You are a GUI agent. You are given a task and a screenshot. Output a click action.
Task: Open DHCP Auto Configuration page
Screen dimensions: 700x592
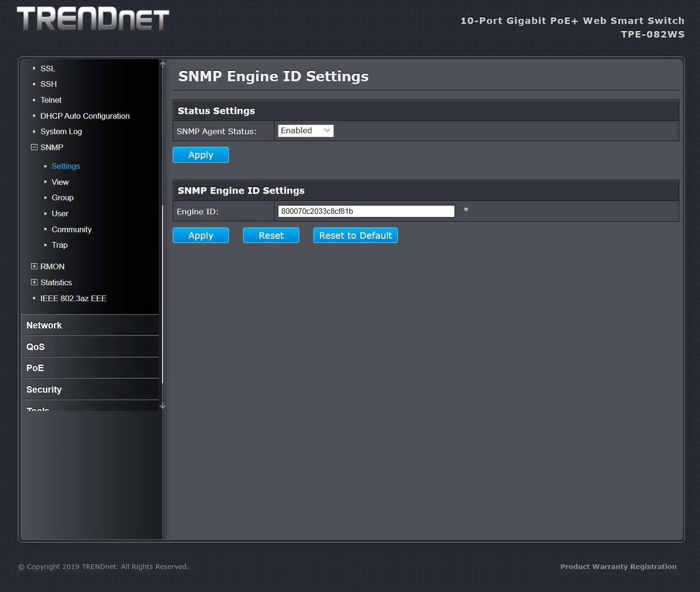(x=85, y=116)
